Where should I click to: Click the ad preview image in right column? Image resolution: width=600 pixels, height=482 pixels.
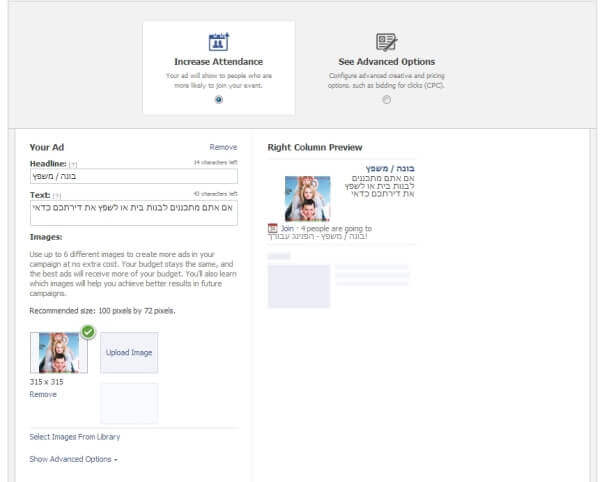click(x=307, y=198)
